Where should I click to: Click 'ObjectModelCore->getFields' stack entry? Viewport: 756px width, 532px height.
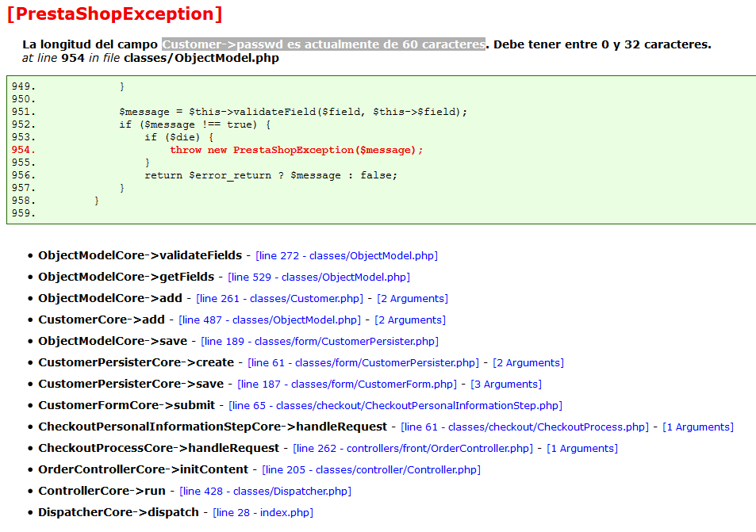[126, 277]
